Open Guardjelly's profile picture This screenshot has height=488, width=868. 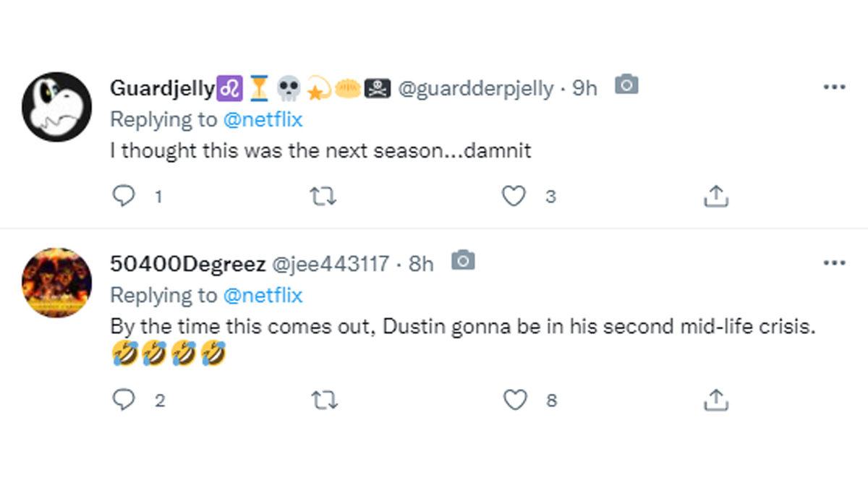[56, 106]
